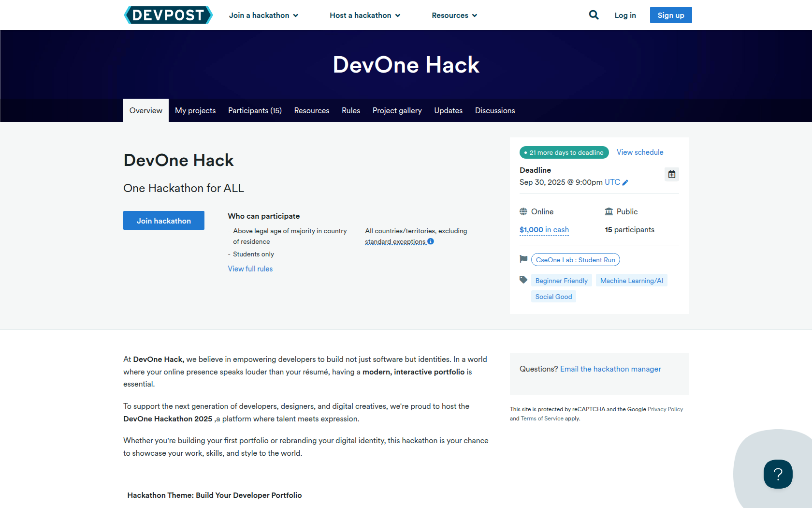Click the pencil icon next to UTC
Image resolution: width=812 pixels, height=508 pixels.
click(x=625, y=182)
